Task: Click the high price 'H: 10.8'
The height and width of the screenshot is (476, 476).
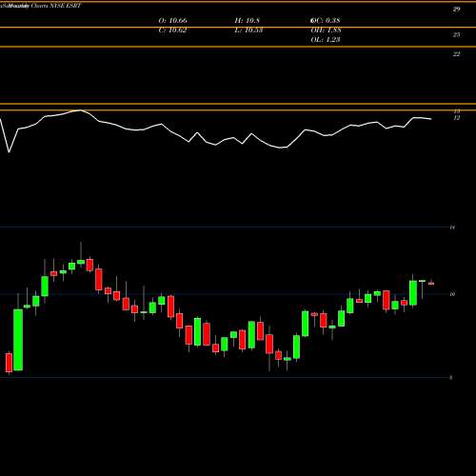Action: tap(248, 20)
